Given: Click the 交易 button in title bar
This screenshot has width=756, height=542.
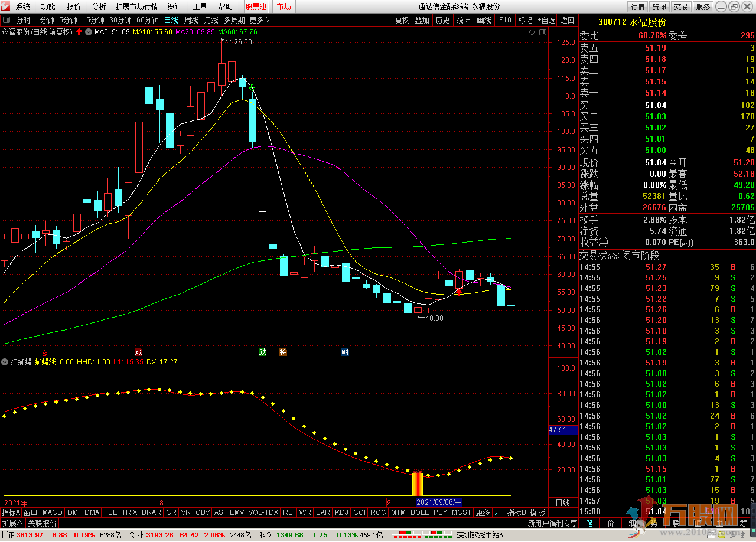Looking at the screenshot, I should tap(681, 6).
